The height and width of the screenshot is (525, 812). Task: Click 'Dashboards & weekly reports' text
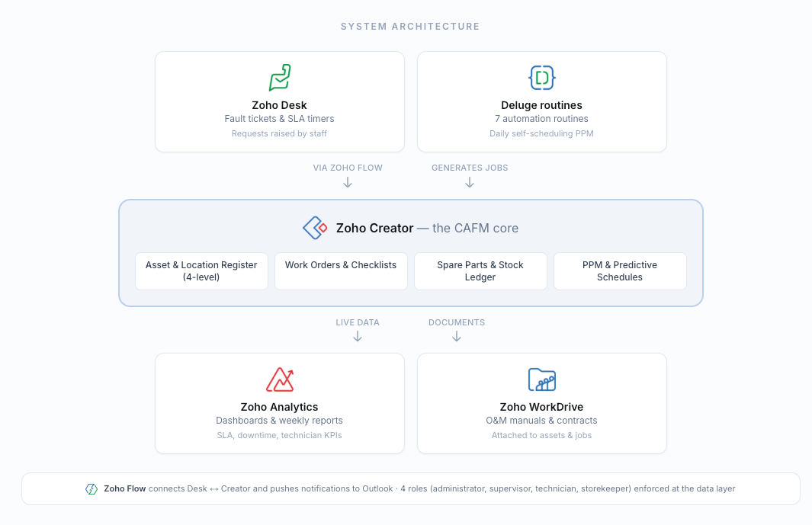click(279, 421)
